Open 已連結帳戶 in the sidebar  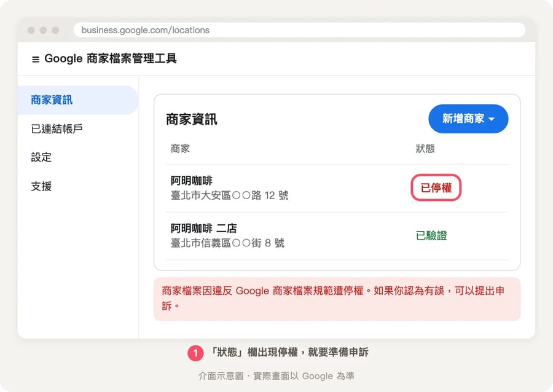coord(57,128)
